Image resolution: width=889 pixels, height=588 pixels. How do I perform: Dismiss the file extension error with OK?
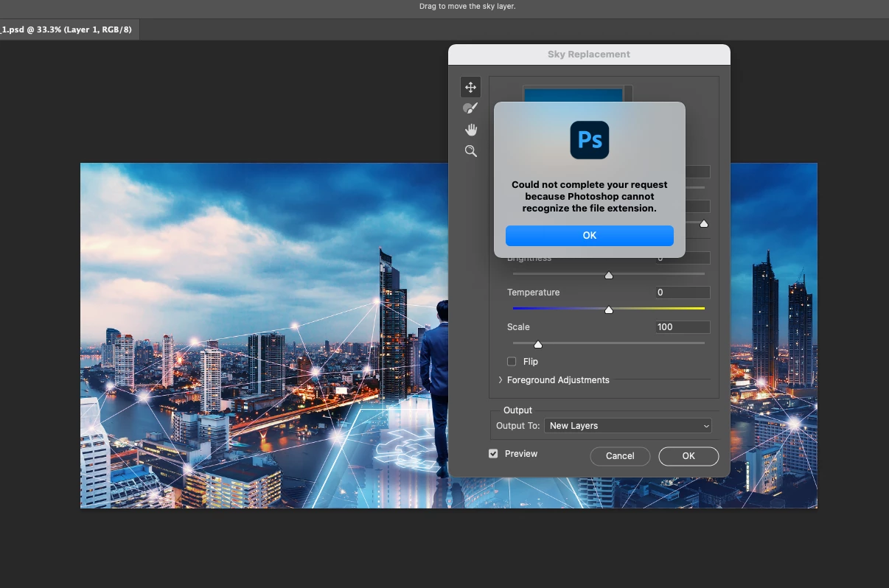tap(590, 236)
